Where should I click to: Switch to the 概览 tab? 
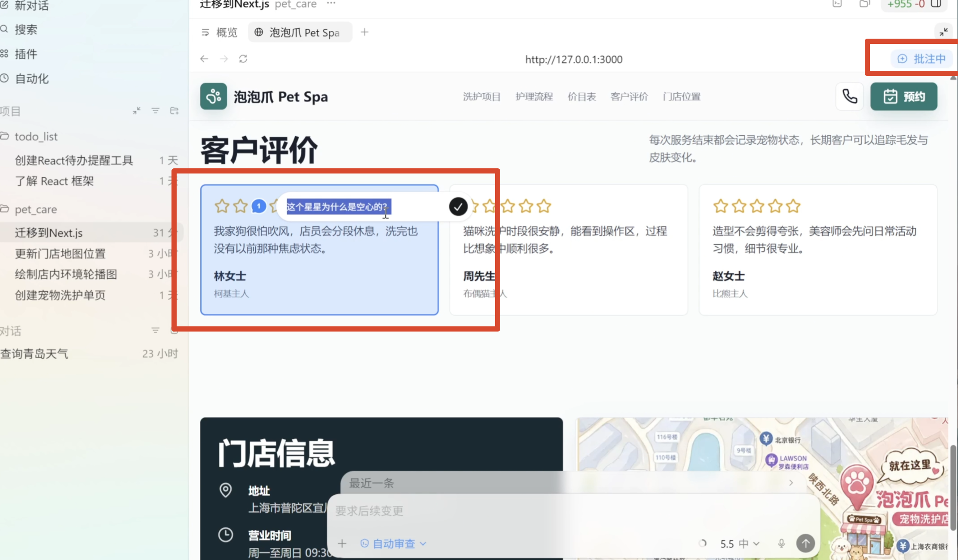pos(220,32)
